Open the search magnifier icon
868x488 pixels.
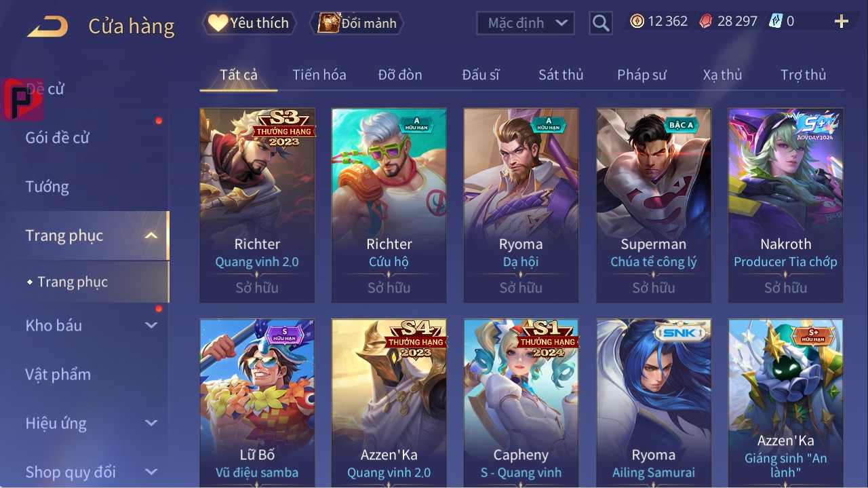[601, 23]
